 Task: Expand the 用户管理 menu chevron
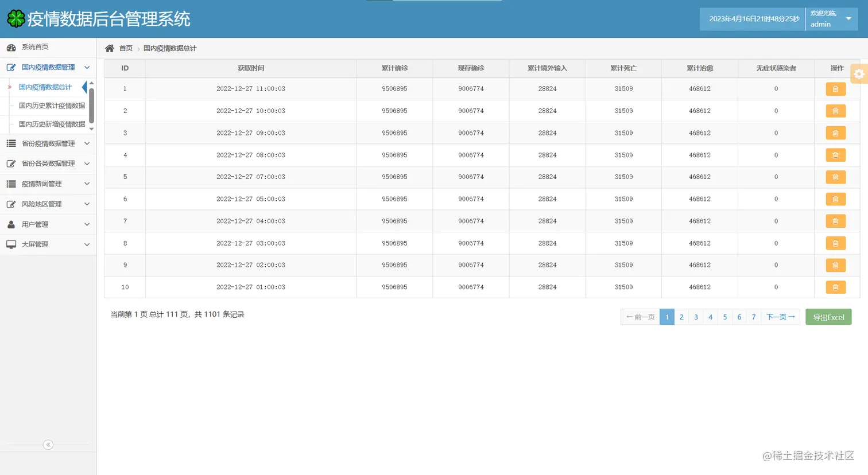87,224
